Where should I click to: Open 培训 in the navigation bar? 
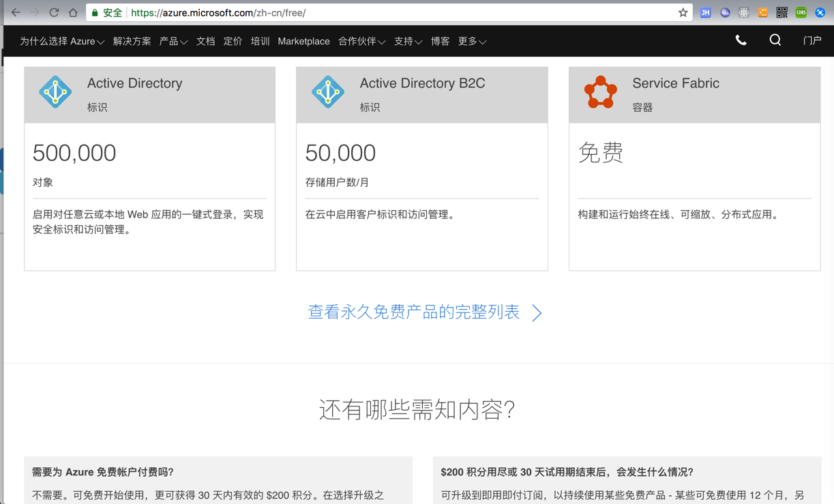(x=260, y=42)
